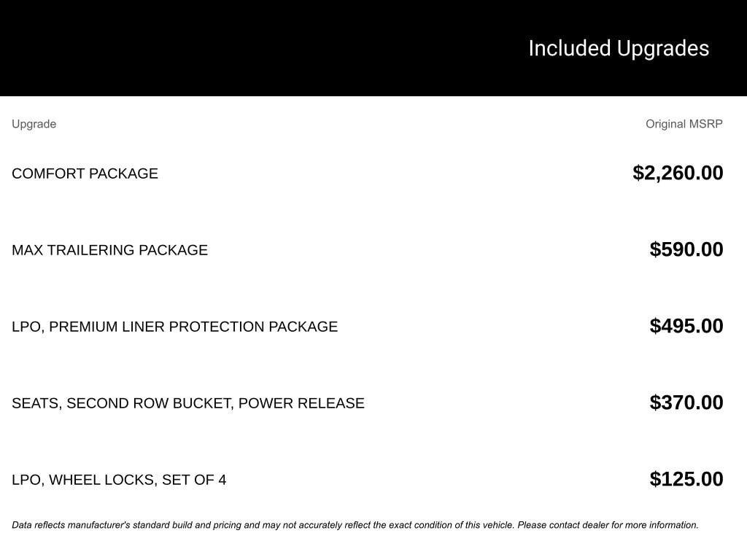
Task: Click the $590.00 MSRP value
Action: (686, 249)
